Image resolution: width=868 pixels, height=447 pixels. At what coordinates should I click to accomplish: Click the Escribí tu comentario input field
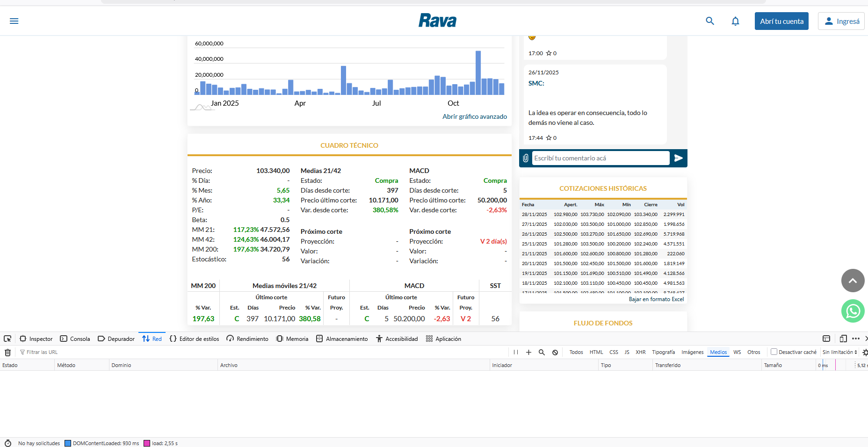point(600,158)
